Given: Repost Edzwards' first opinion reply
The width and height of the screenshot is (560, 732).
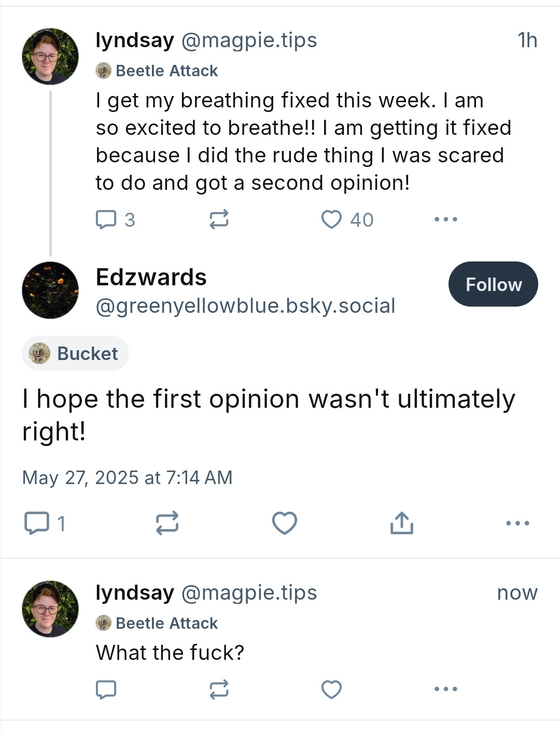Looking at the screenshot, I should point(167,523).
